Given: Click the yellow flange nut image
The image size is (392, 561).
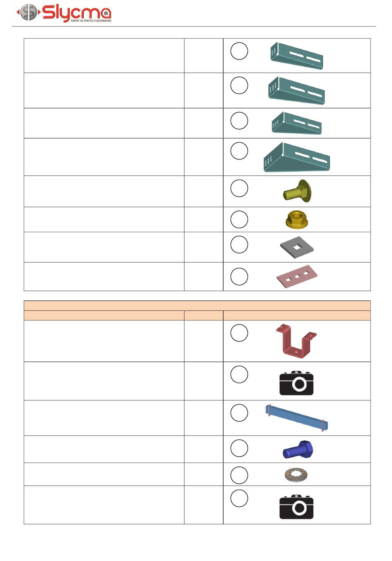Looking at the screenshot, I should [297, 220].
